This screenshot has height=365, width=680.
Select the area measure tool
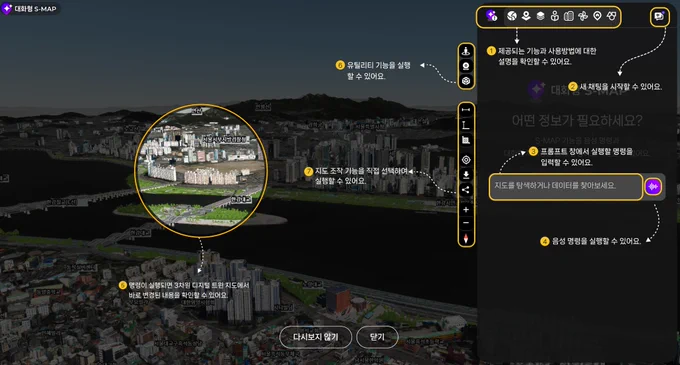tap(466, 140)
